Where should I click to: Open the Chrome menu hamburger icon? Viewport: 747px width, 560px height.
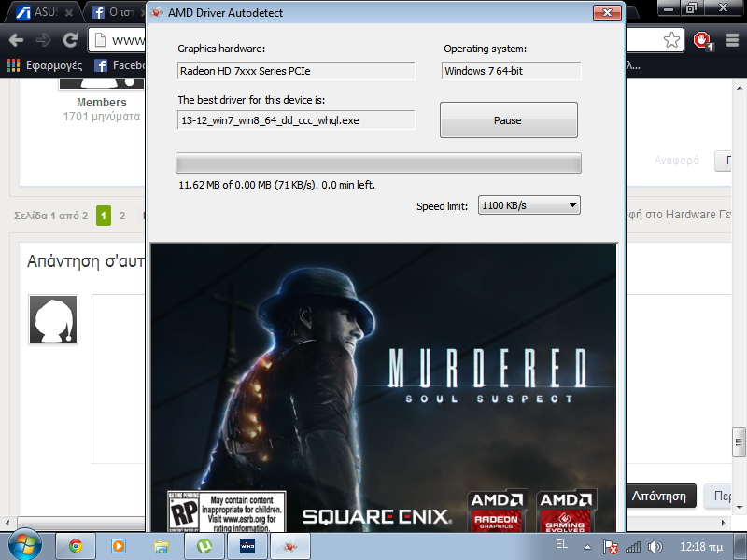point(732,40)
